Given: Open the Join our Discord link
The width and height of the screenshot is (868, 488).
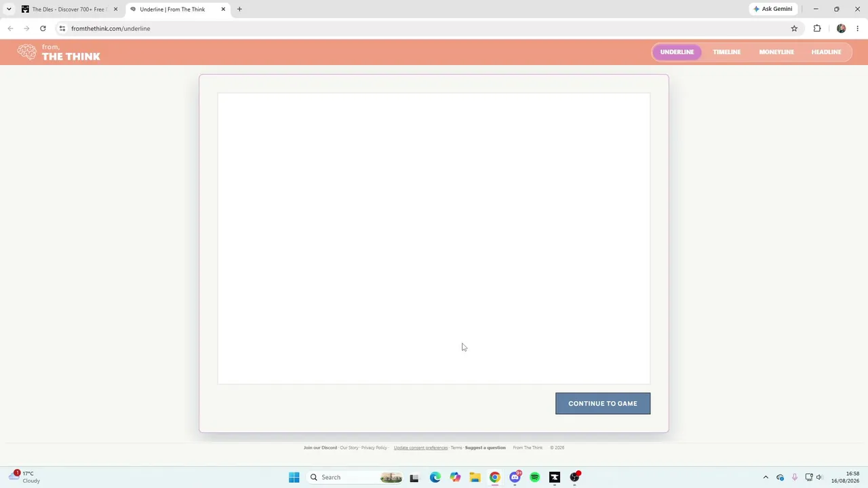Looking at the screenshot, I should tap(320, 448).
